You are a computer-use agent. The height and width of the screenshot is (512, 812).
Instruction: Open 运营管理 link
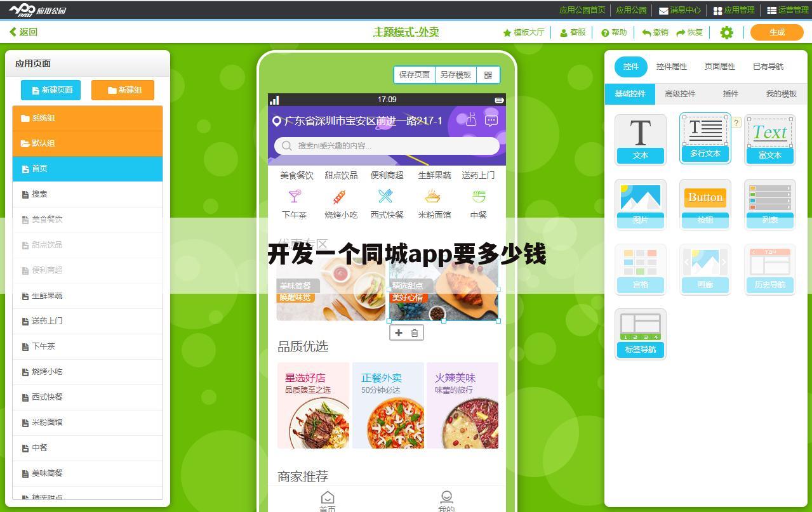tap(788, 10)
